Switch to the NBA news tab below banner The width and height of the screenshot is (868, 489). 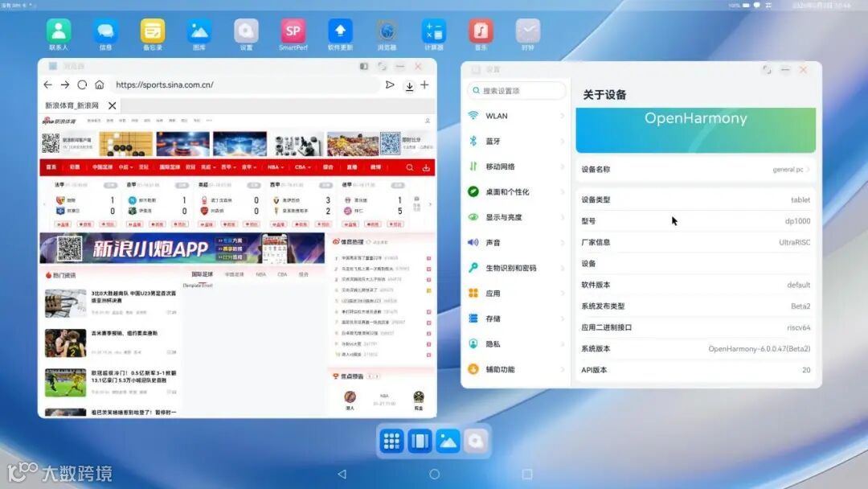pyautogui.click(x=260, y=274)
